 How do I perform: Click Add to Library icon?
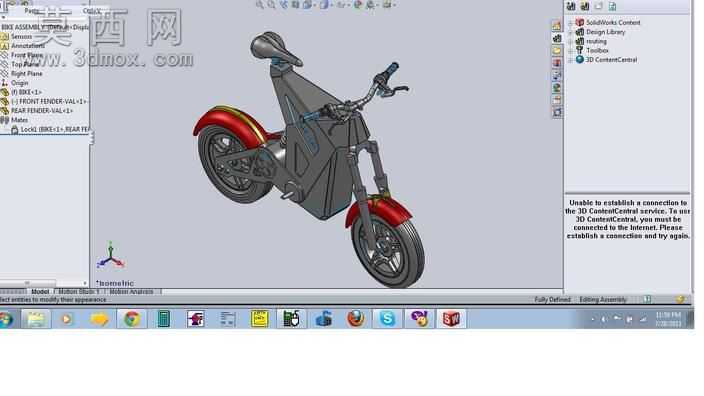click(x=571, y=6)
